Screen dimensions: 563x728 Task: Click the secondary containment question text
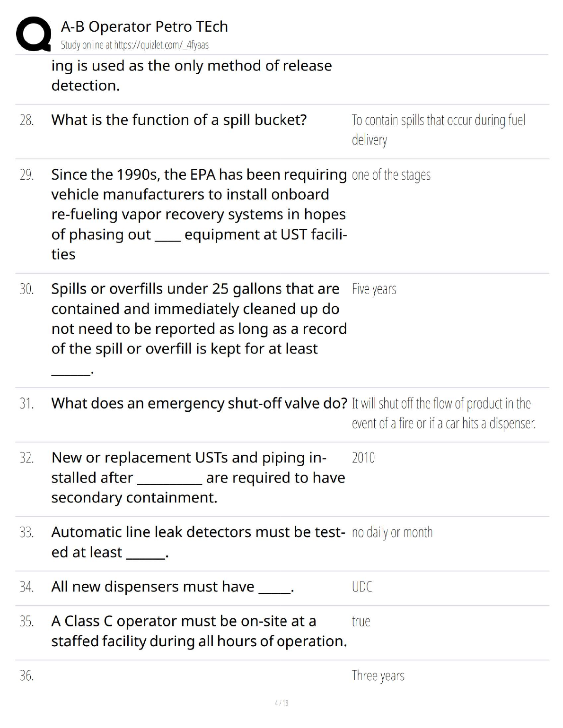tap(198, 477)
